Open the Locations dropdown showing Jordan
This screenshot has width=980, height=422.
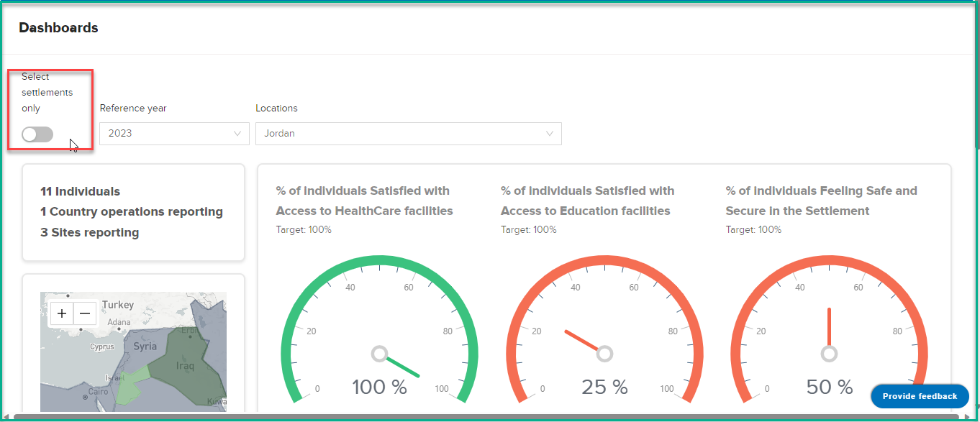(x=409, y=134)
